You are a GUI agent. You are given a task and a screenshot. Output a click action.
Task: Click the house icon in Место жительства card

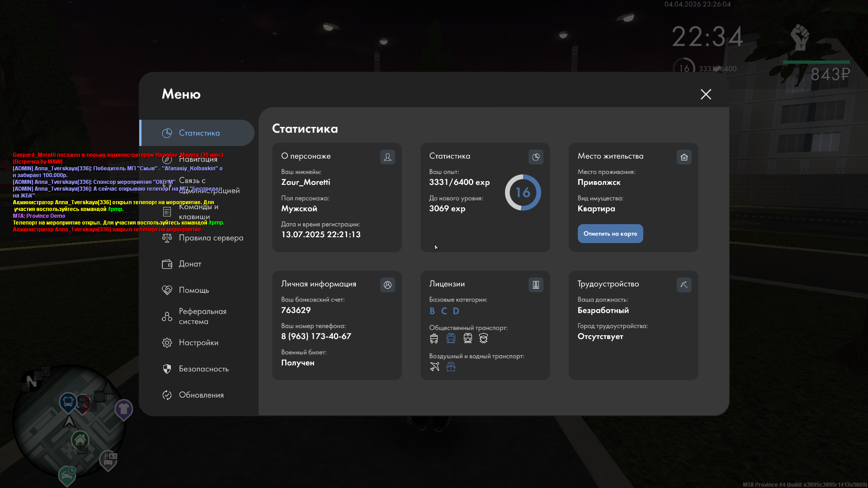coord(684,157)
